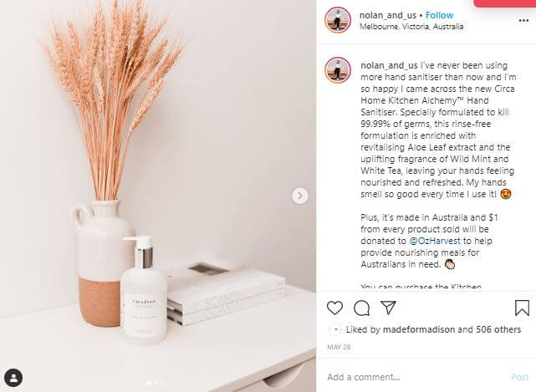Image resolution: width=536 pixels, height=392 pixels.
Task: Open the @OzHarvest mention link
Action: (435, 241)
